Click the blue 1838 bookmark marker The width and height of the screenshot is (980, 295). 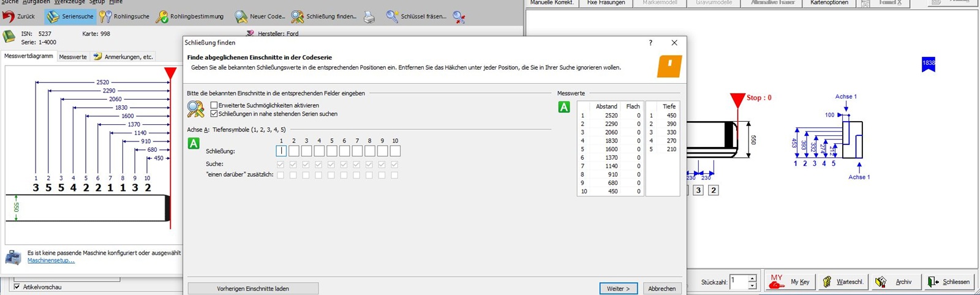pyautogui.click(x=929, y=64)
